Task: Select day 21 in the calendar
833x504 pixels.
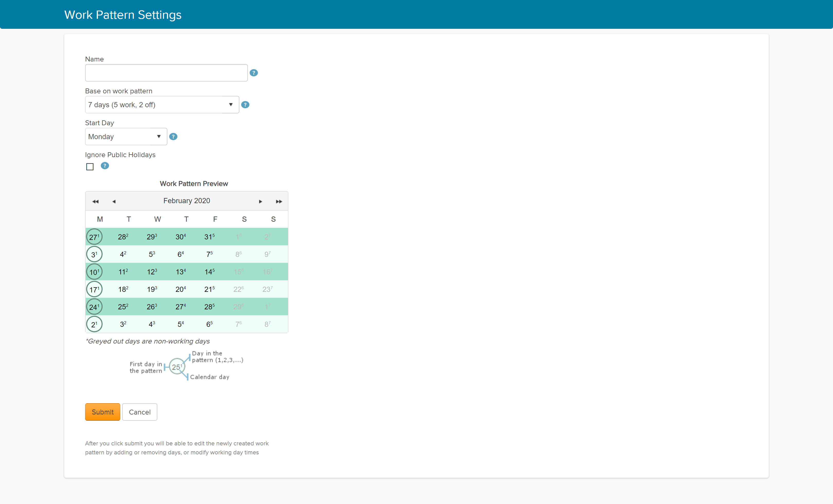Action: pyautogui.click(x=210, y=289)
